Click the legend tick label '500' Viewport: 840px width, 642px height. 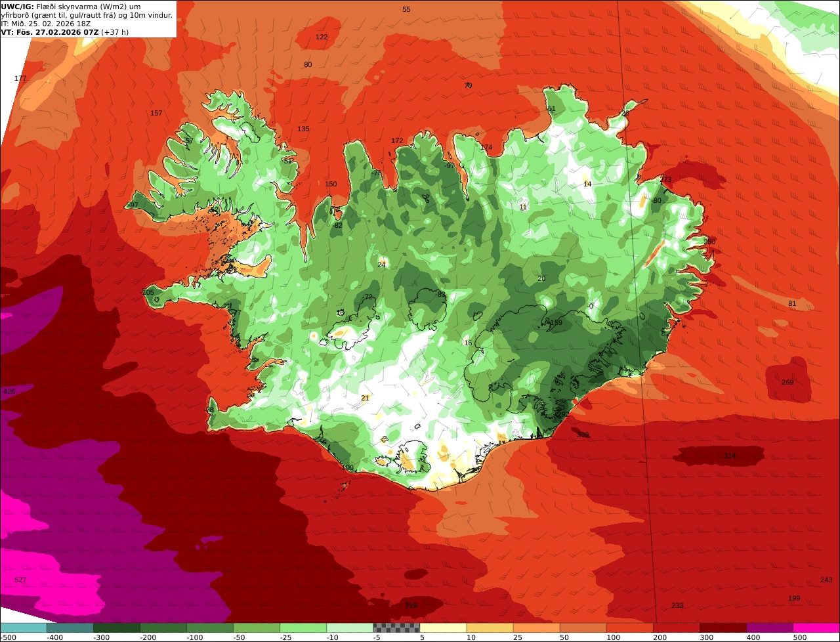coord(799,637)
